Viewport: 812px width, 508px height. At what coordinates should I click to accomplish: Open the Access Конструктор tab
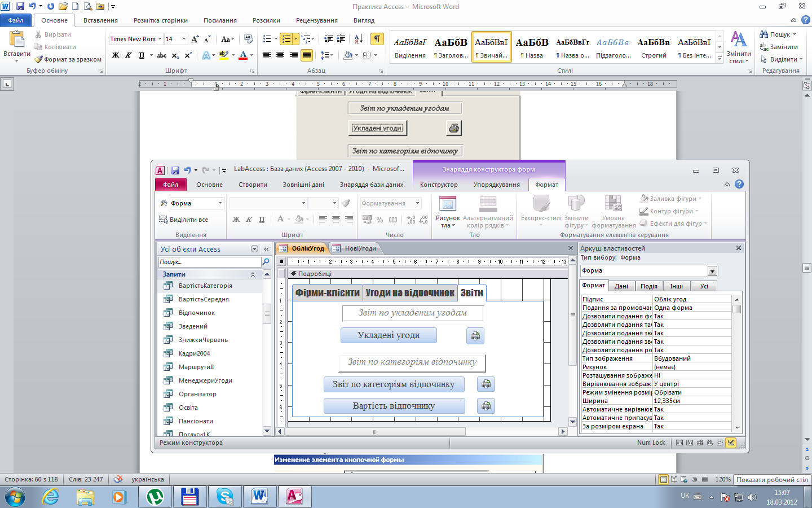(439, 185)
